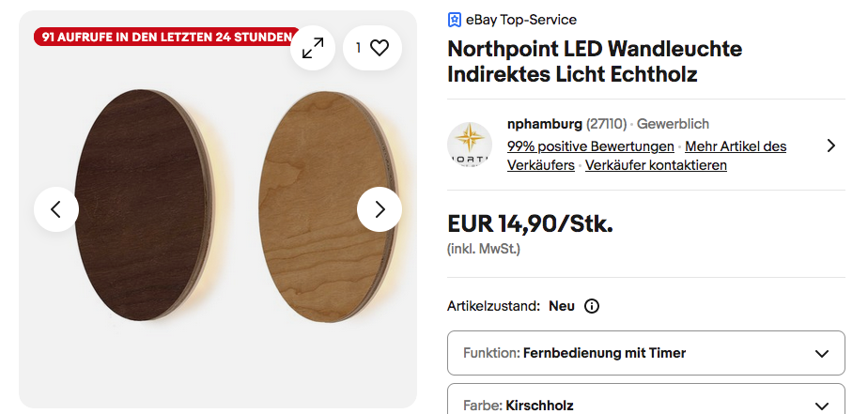Expand the product image to fullscreen
868x414 pixels.
pyautogui.click(x=312, y=48)
